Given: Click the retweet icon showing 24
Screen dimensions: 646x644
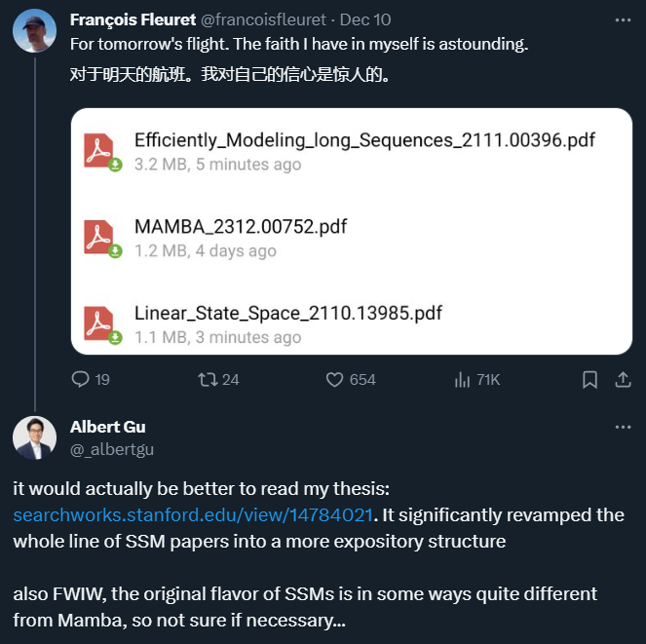Looking at the screenshot, I should pyautogui.click(x=208, y=380).
